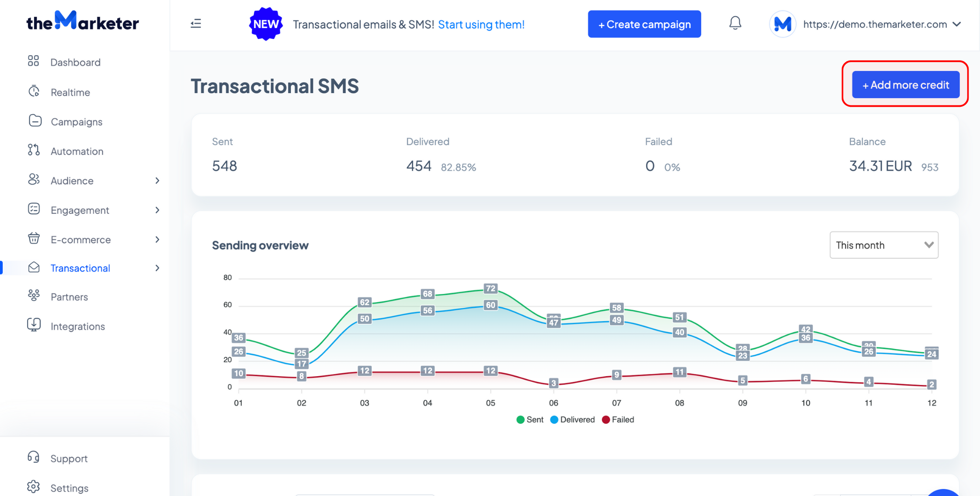Click the Automation branch icon
The height and width of the screenshot is (496, 980).
coord(34,150)
